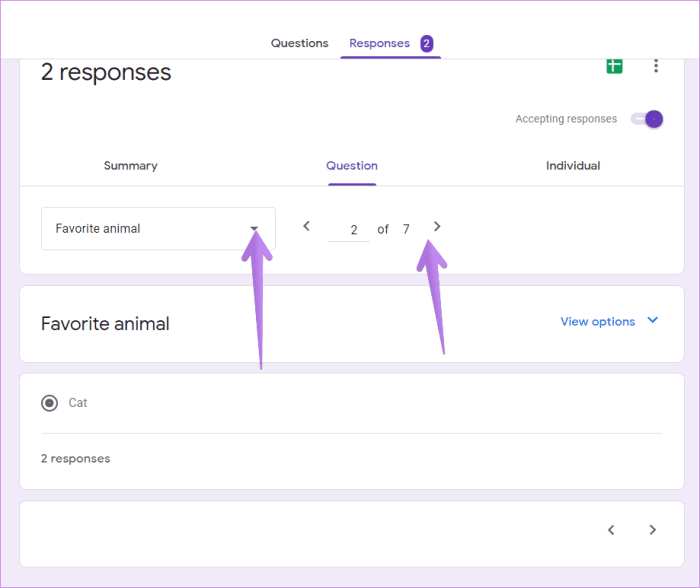This screenshot has width=700, height=588.
Task: Open responses in Google Sheets icon
Action: 614,66
